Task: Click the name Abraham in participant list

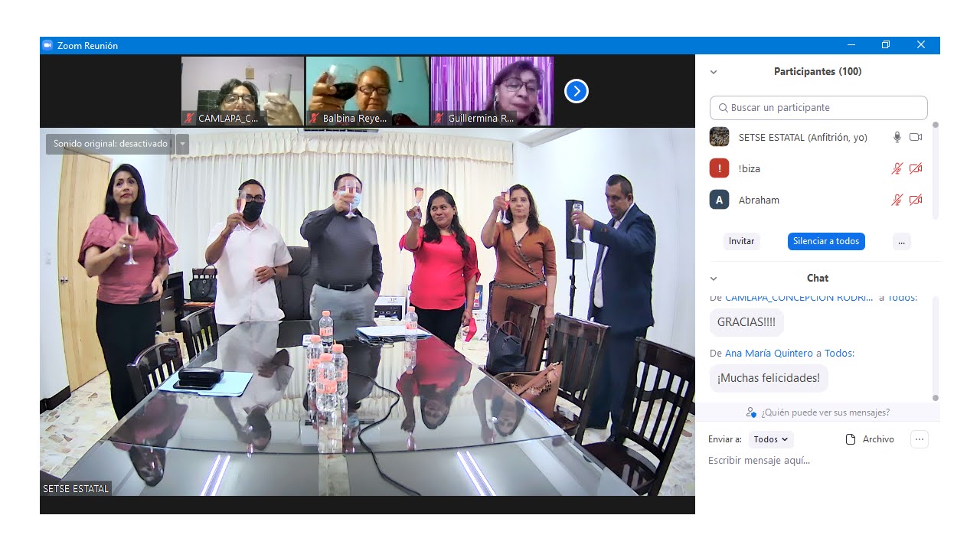Action: (759, 201)
